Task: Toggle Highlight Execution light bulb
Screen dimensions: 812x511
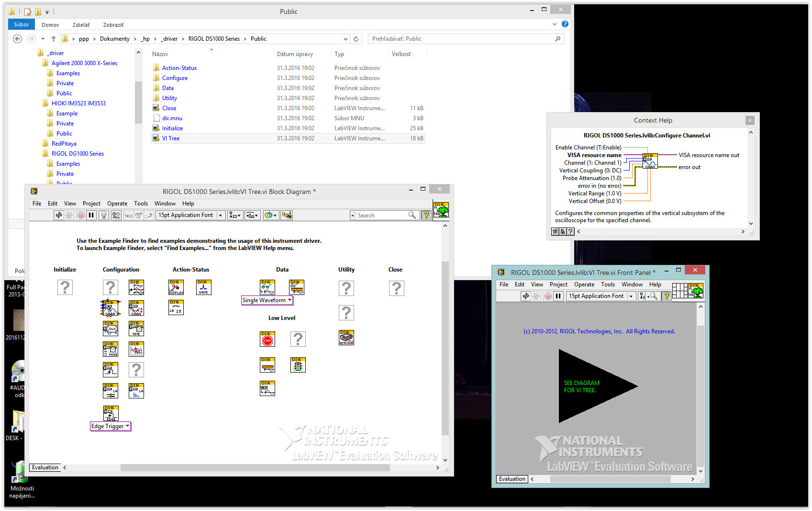Action: pyautogui.click(x=103, y=216)
